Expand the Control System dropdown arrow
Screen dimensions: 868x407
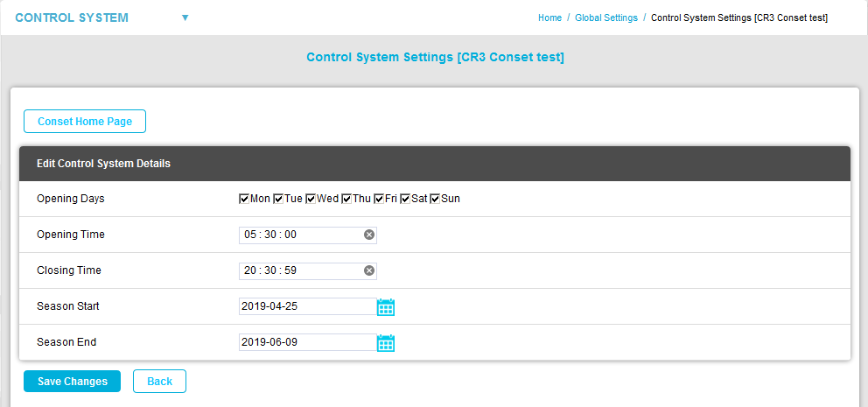[185, 18]
